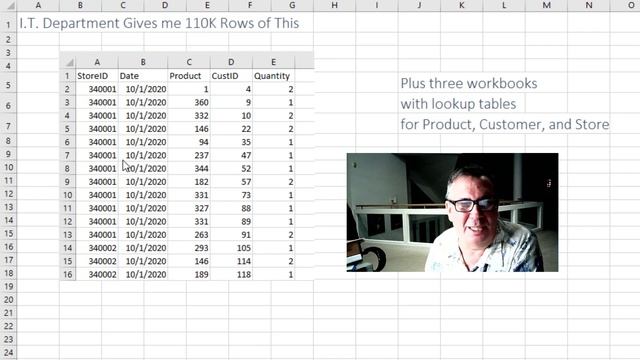
Task: Select worksheet column header F
Action: (250, 5)
